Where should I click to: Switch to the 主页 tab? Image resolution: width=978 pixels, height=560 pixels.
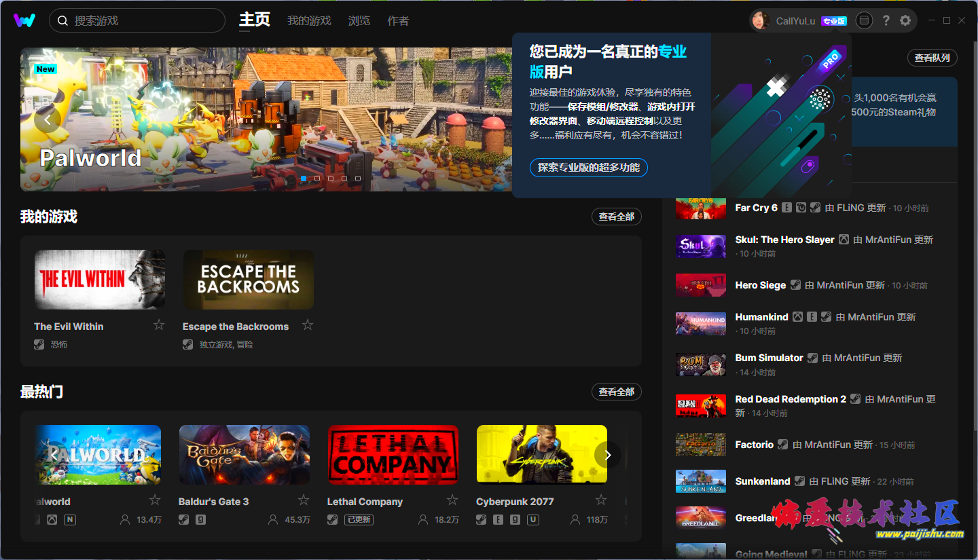point(255,20)
